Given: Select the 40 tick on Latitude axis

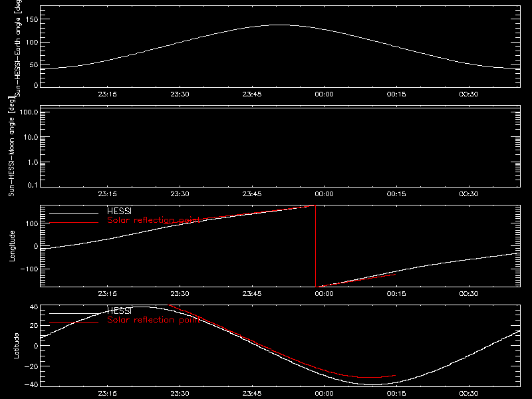Looking at the screenshot, I should pos(34,307).
